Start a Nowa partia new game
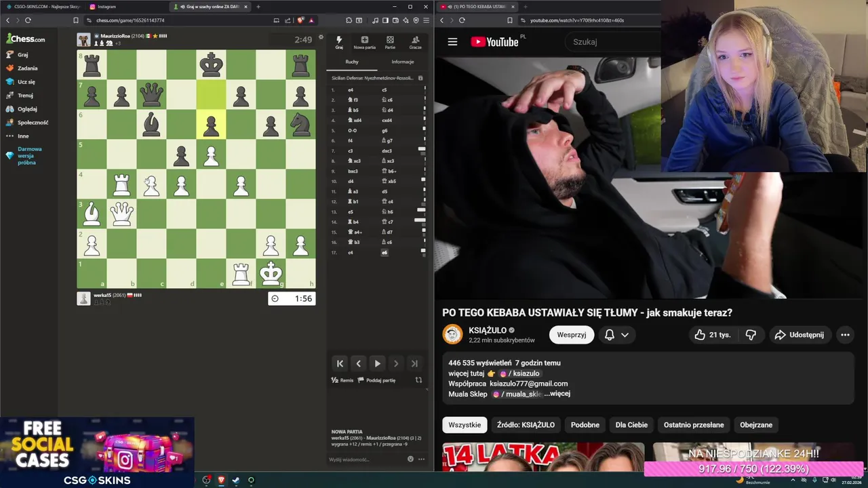Image resolution: width=868 pixels, height=488 pixels. pyautogui.click(x=364, y=43)
